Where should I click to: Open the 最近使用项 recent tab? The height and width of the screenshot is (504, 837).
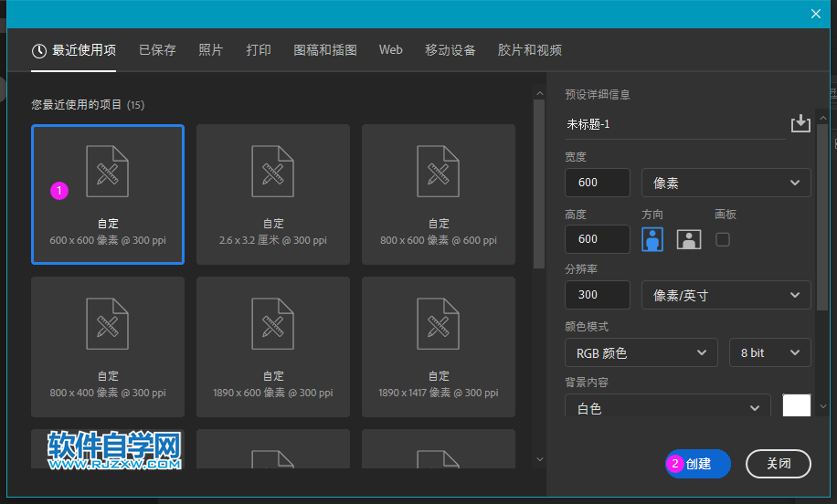point(74,50)
